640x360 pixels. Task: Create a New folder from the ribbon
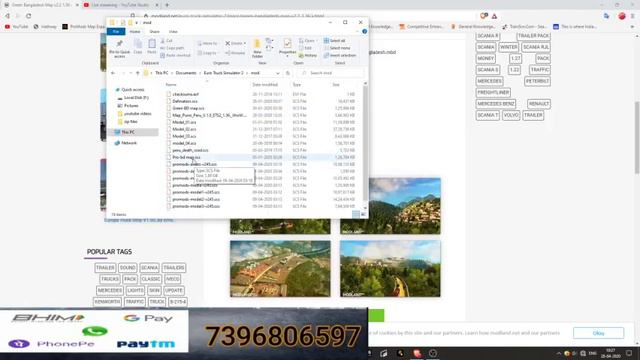[x=257, y=48]
